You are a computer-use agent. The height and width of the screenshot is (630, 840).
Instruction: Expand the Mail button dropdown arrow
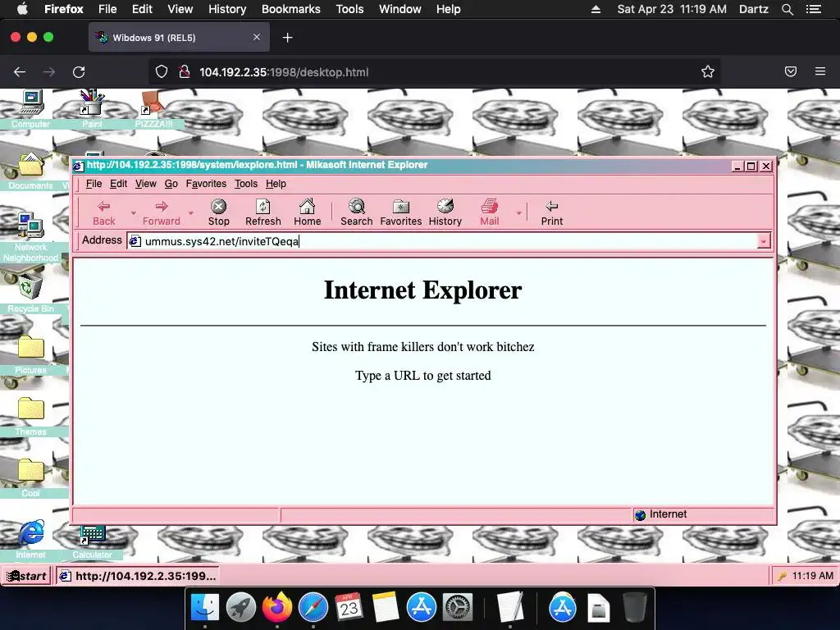click(x=518, y=212)
